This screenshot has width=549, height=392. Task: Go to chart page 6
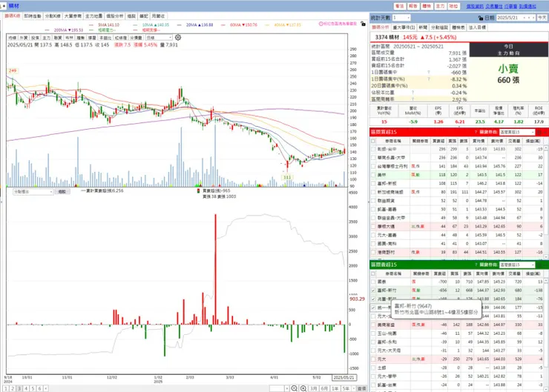[39, 388]
